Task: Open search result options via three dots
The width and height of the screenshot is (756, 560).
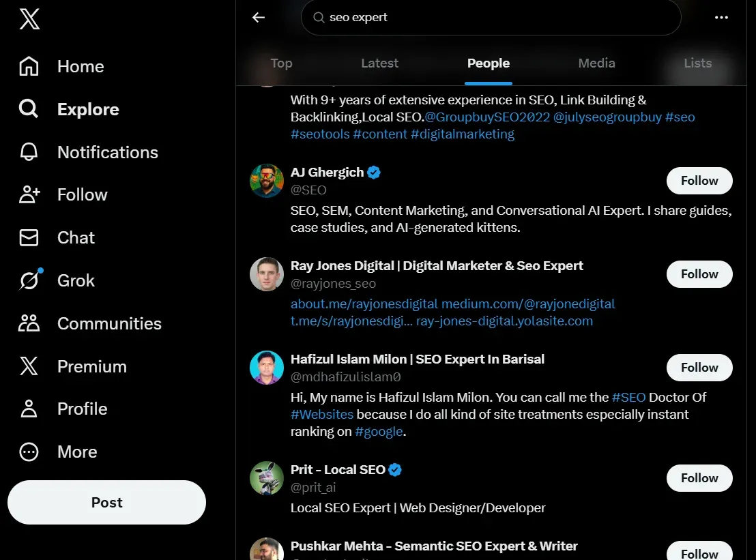Action: click(x=721, y=18)
